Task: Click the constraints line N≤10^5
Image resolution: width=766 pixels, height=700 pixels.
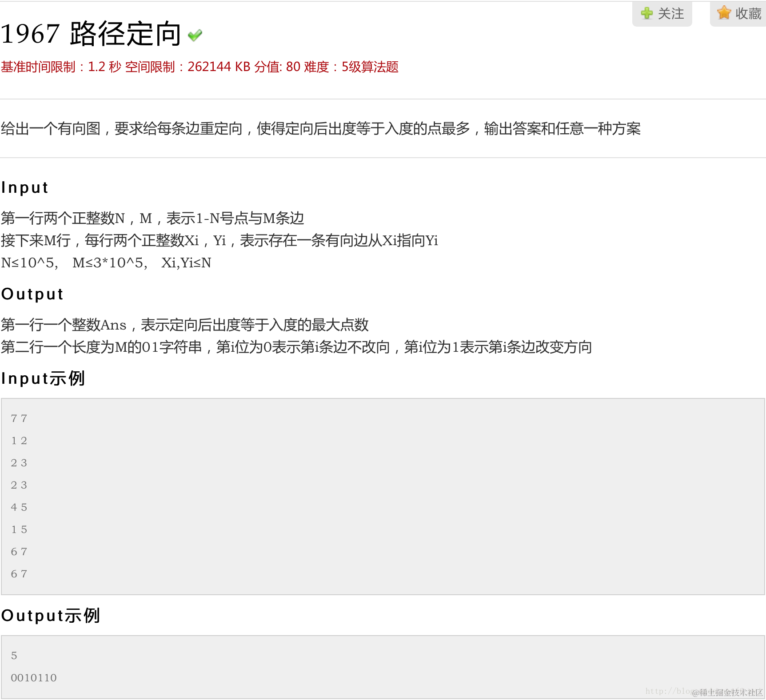Action: pyautogui.click(x=106, y=262)
